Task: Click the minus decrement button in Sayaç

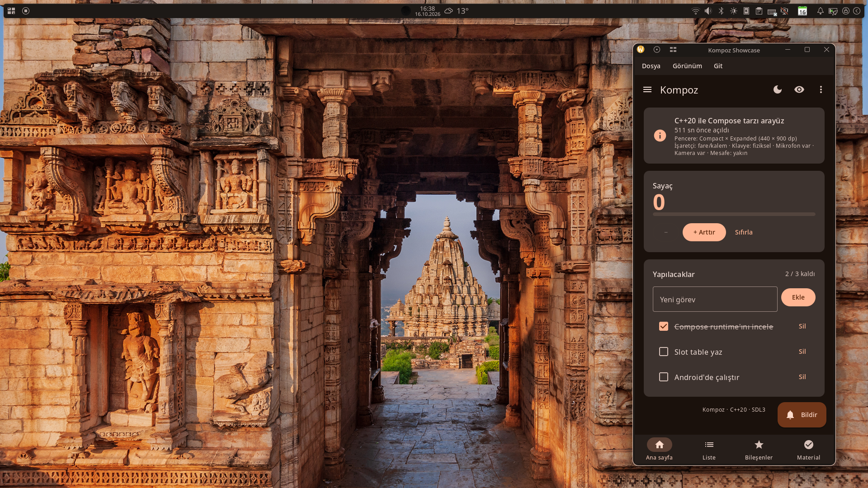Action: tap(666, 232)
